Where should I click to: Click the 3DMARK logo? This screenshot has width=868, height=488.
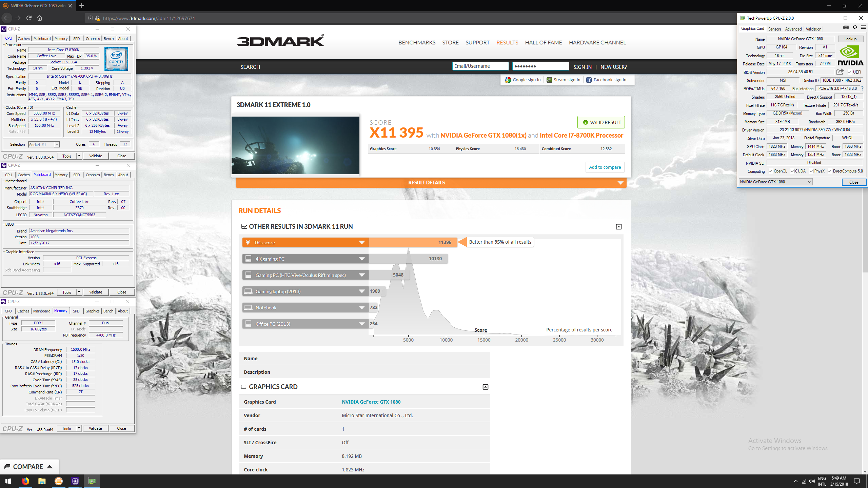280,40
